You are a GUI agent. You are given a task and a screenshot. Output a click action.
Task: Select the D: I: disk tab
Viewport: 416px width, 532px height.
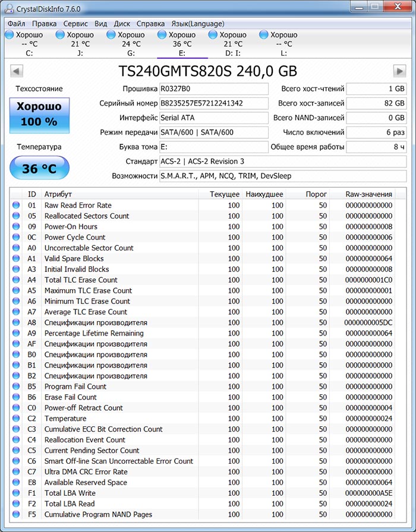(233, 44)
